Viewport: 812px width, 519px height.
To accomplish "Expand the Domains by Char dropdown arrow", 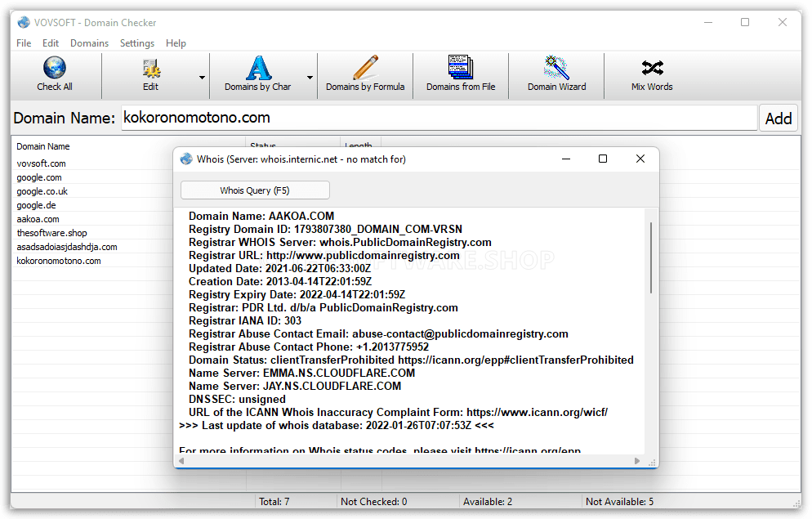I will [x=310, y=77].
